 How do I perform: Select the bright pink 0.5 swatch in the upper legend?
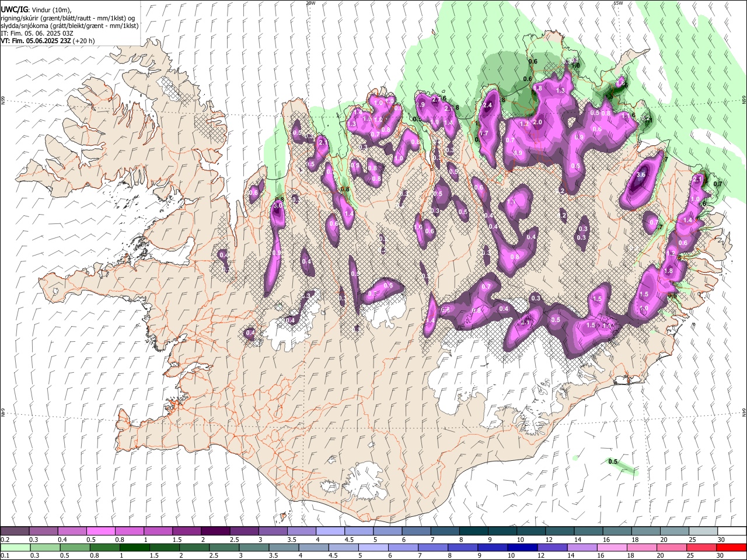[101, 531]
